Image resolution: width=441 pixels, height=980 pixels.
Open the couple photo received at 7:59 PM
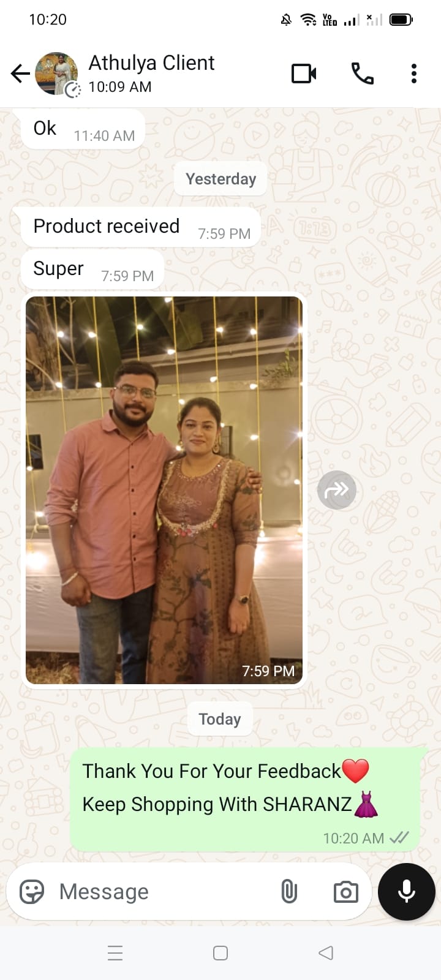coord(164,490)
